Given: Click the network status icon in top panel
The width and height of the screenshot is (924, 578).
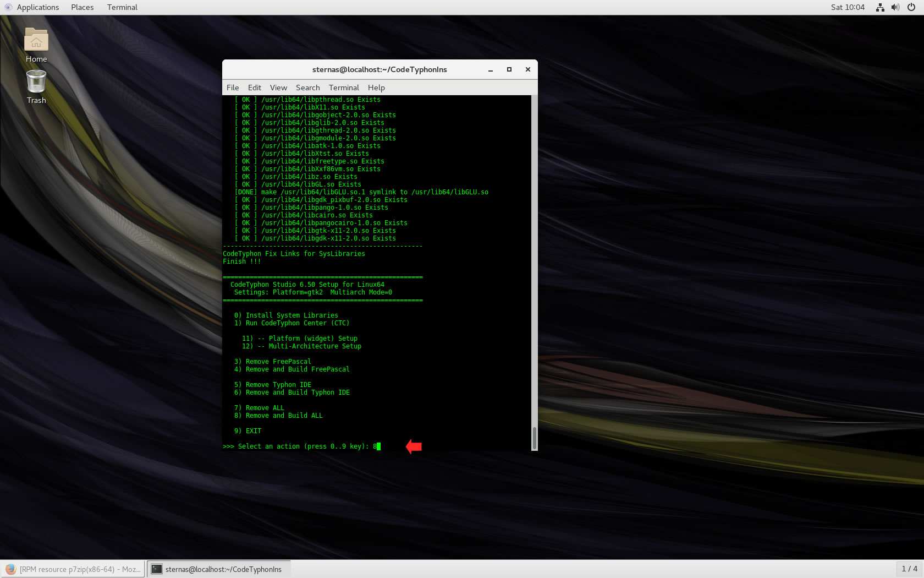Looking at the screenshot, I should click(880, 7).
